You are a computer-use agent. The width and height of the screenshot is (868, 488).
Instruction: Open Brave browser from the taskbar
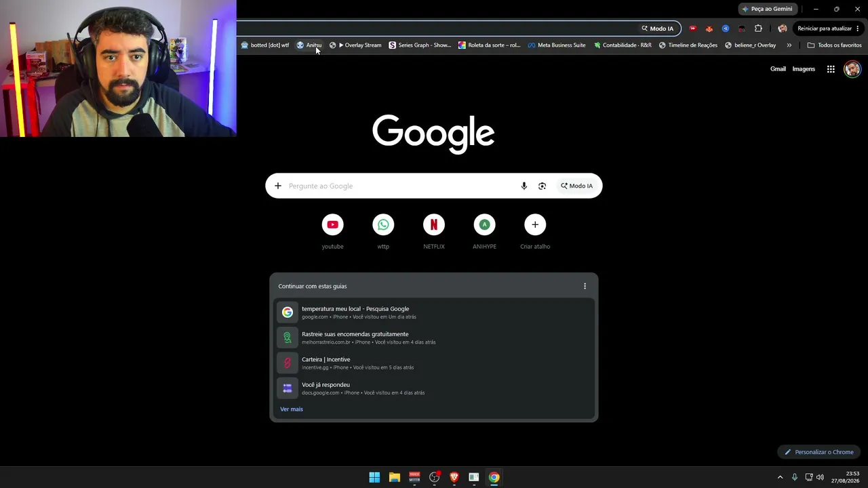tap(454, 477)
